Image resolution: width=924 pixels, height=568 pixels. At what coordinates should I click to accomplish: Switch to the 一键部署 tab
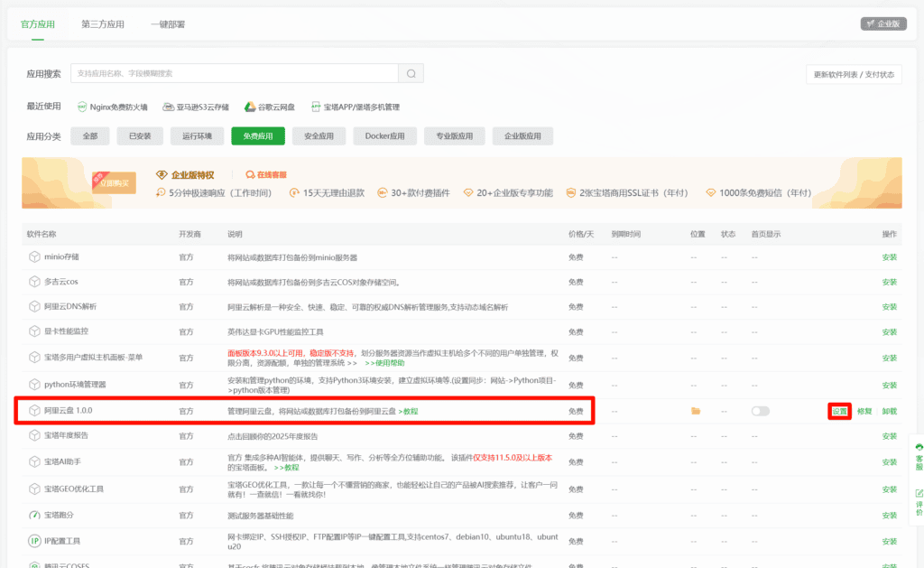[168, 24]
